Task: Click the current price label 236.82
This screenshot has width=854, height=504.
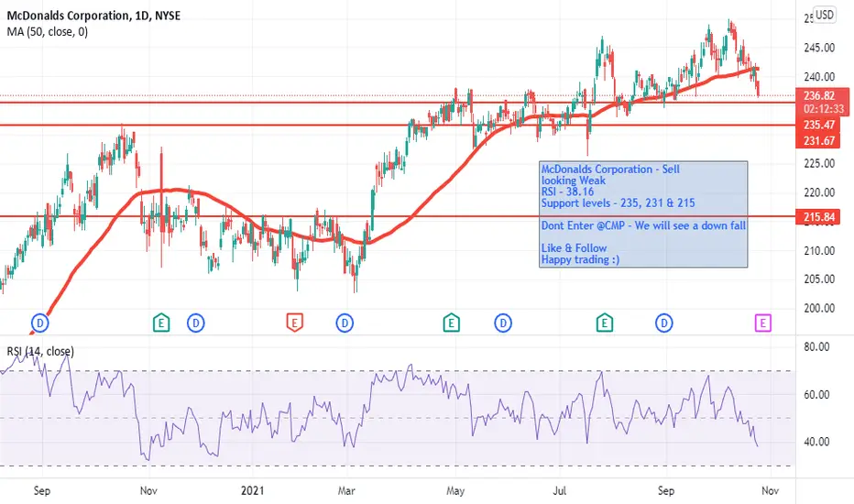Action: [820, 96]
